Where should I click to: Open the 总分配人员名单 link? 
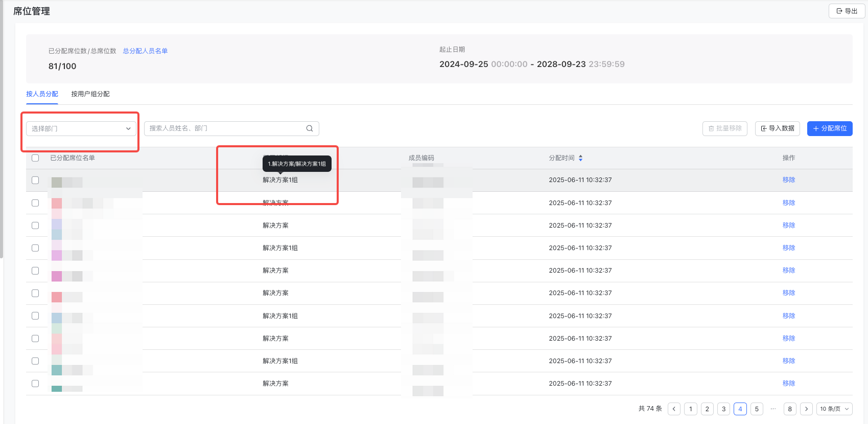coord(145,51)
